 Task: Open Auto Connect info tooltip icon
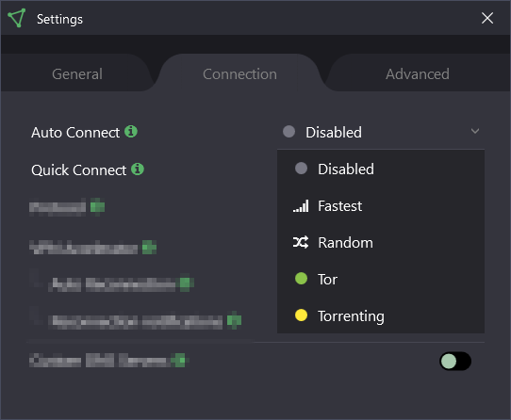[x=131, y=132]
